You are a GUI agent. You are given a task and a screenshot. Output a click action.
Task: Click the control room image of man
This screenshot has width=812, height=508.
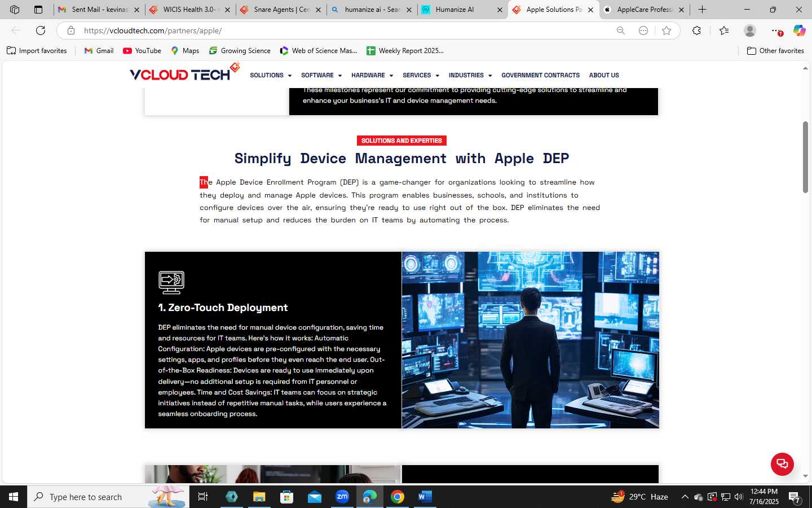pyautogui.click(x=530, y=340)
